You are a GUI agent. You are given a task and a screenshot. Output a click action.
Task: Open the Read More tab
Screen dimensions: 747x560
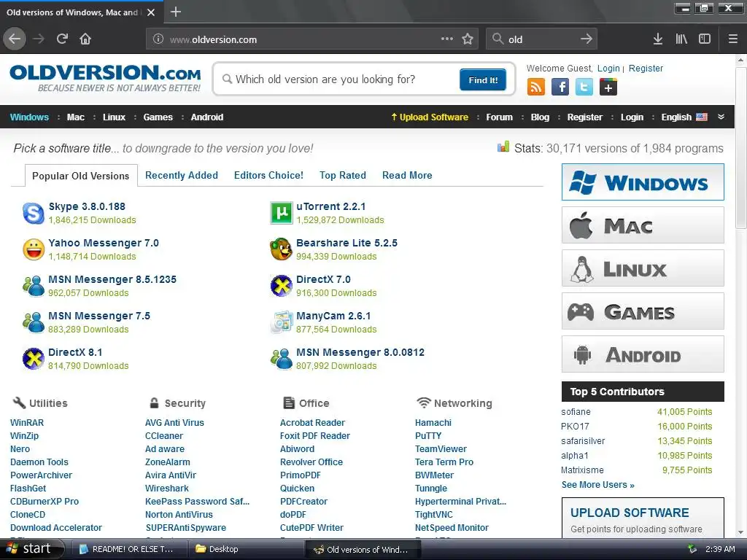click(x=407, y=175)
